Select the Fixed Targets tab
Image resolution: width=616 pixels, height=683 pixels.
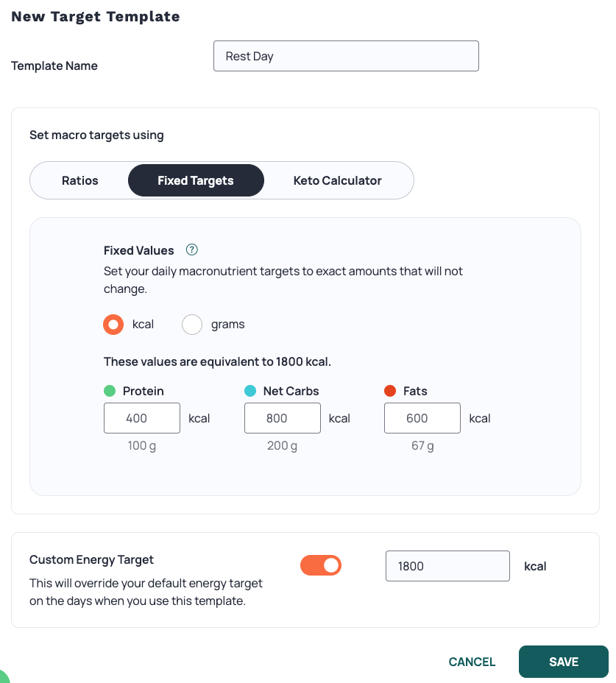[196, 180]
